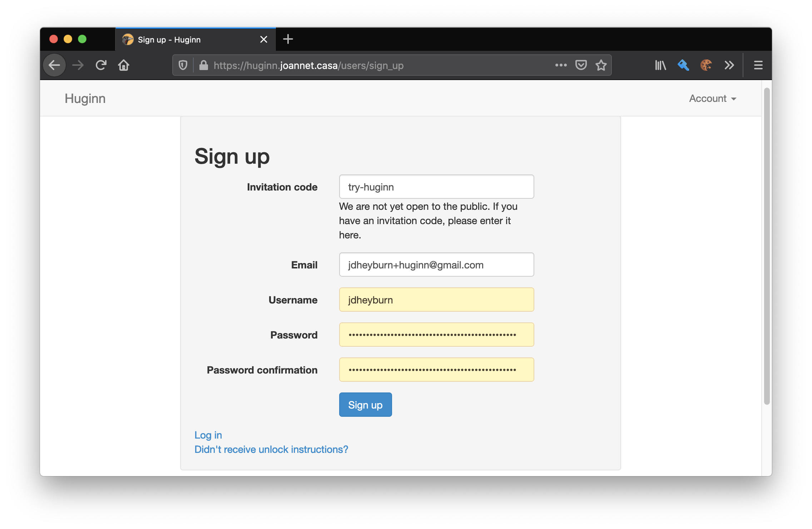Open page actions three-dot menu

(561, 65)
